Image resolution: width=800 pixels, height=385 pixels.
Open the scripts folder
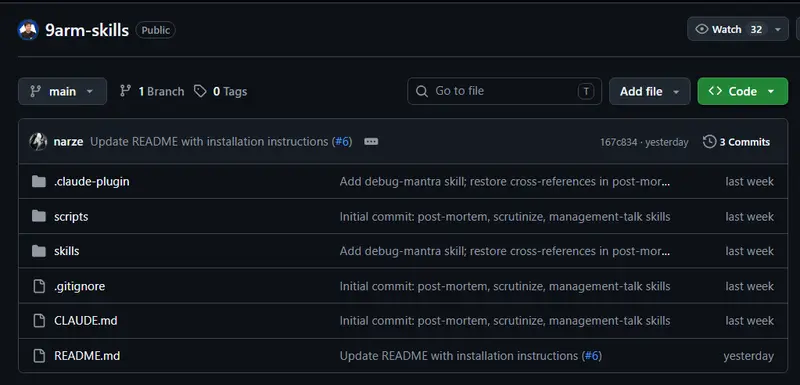pyautogui.click(x=71, y=217)
